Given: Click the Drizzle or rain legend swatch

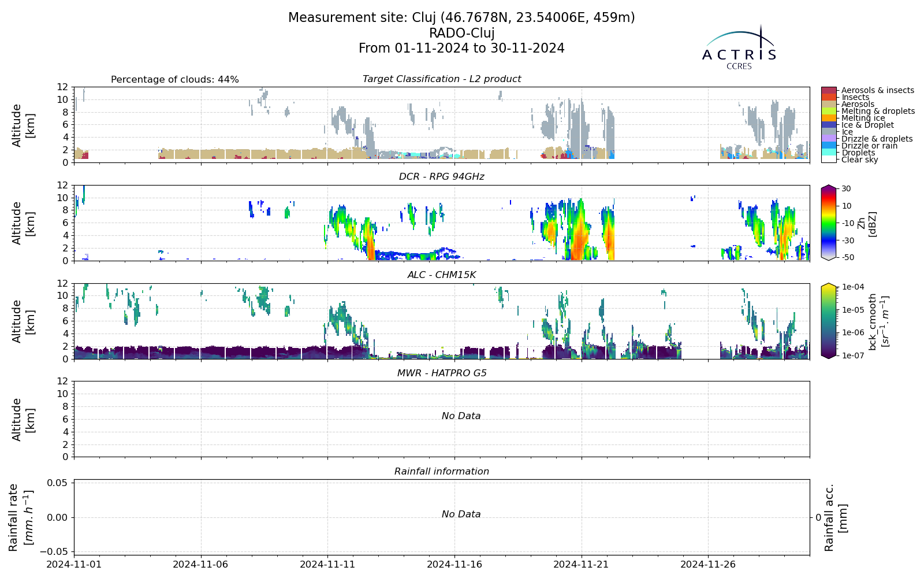Looking at the screenshot, I should tap(829, 146).
